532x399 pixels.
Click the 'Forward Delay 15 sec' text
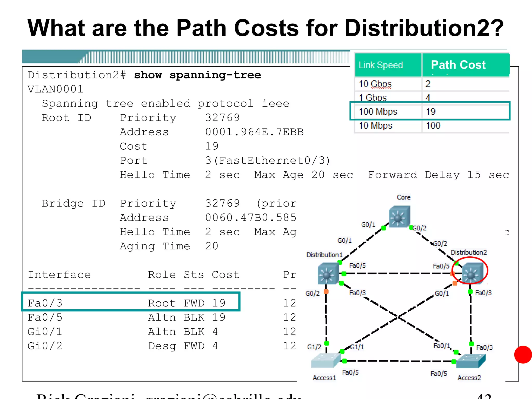click(x=438, y=175)
